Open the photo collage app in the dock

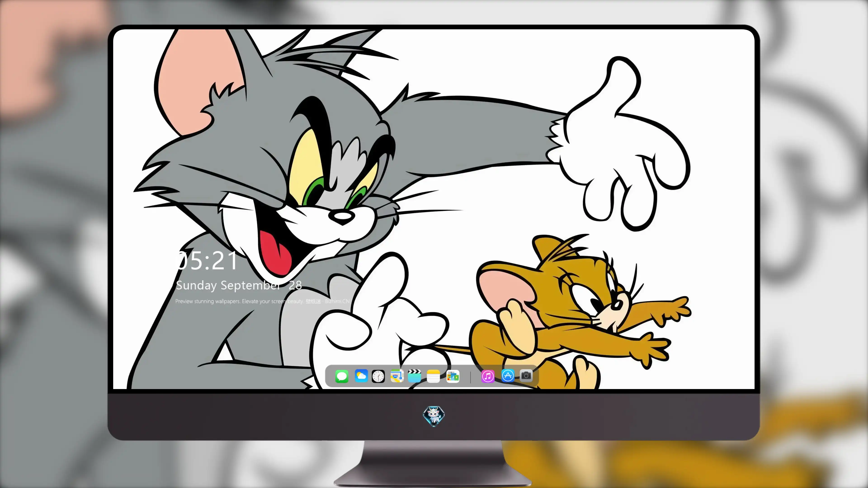pyautogui.click(x=453, y=376)
